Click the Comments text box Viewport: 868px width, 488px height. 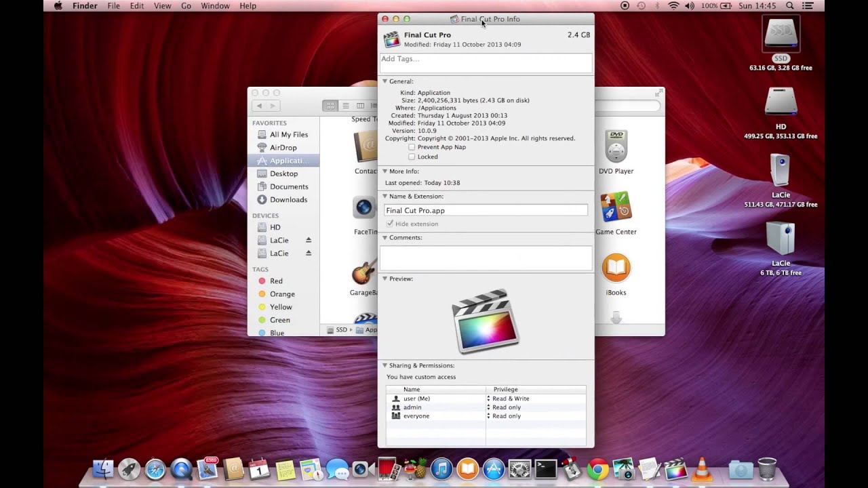pos(486,258)
